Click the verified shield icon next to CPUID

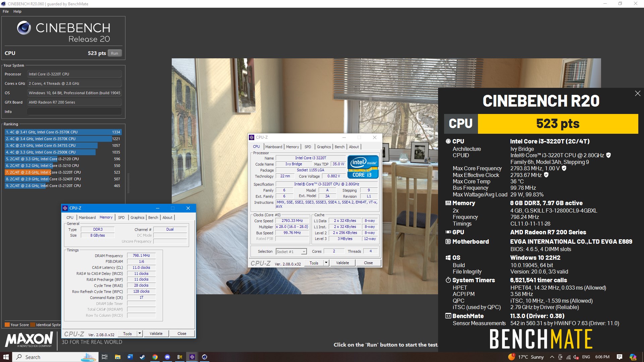tap(608, 155)
